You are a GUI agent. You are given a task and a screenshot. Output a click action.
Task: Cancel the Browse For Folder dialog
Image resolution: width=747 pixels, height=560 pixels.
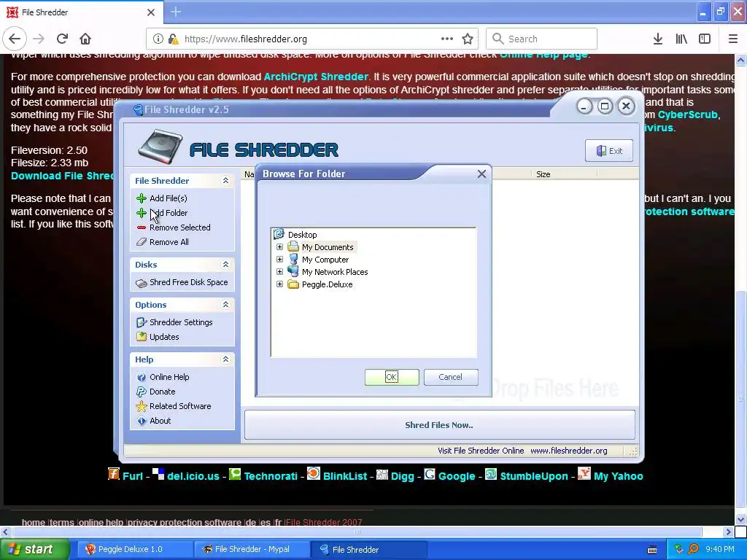pyautogui.click(x=451, y=377)
